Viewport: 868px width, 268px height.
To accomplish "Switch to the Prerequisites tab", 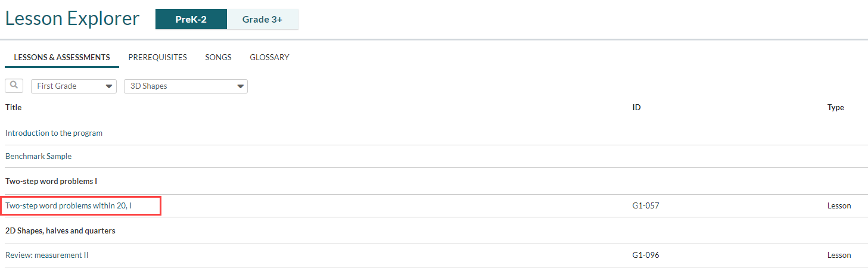I will (x=158, y=57).
